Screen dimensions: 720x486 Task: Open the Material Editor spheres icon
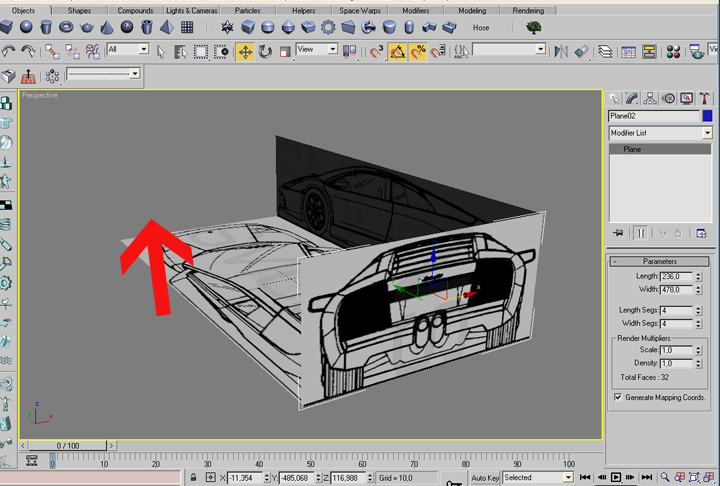coord(673,51)
